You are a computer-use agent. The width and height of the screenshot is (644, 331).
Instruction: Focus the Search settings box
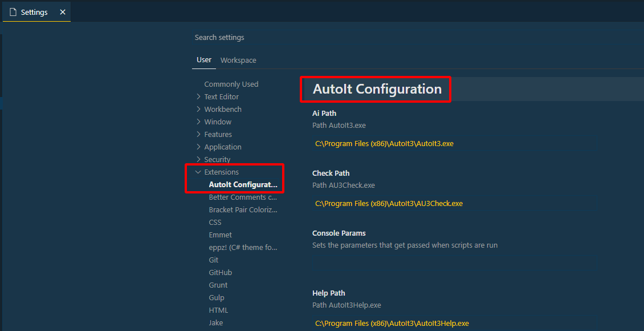click(417, 38)
